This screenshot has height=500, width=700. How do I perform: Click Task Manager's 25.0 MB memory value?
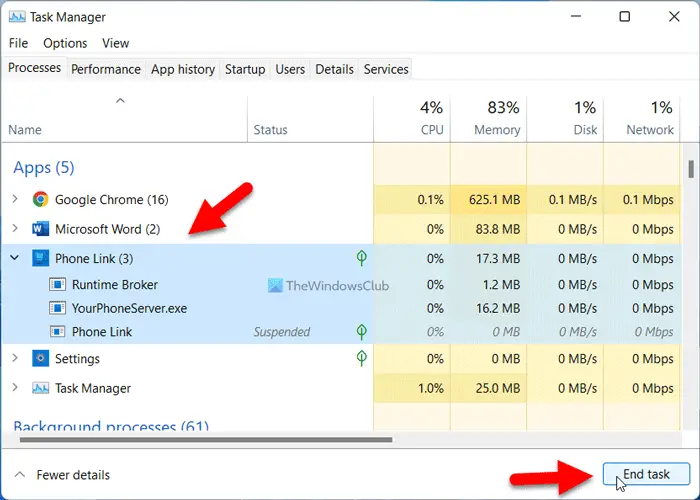point(498,388)
